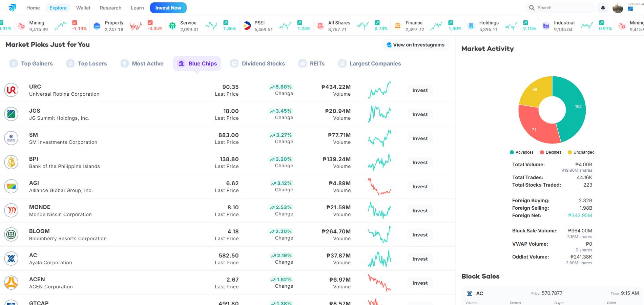Click the Most Active lightning icon
This screenshot has height=305, width=644.
pyautogui.click(x=125, y=63)
